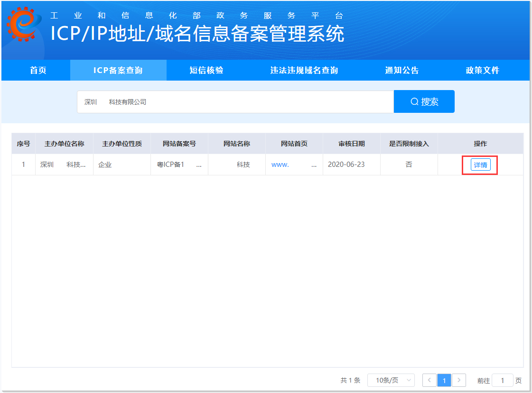Select page 1 in the pagination bar
The width and height of the screenshot is (532, 393).
pyautogui.click(x=444, y=380)
